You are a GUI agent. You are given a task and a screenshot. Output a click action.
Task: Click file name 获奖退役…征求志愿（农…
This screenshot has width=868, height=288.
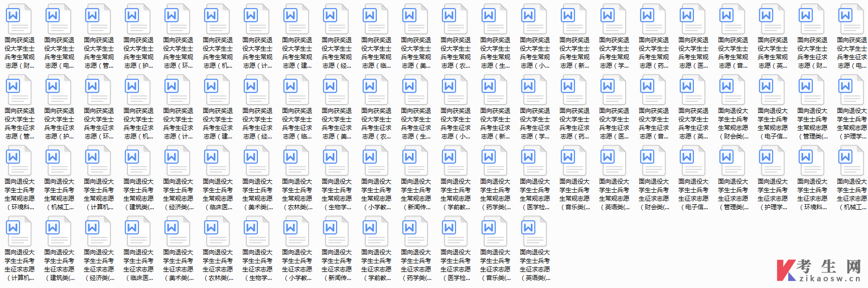point(376,123)
